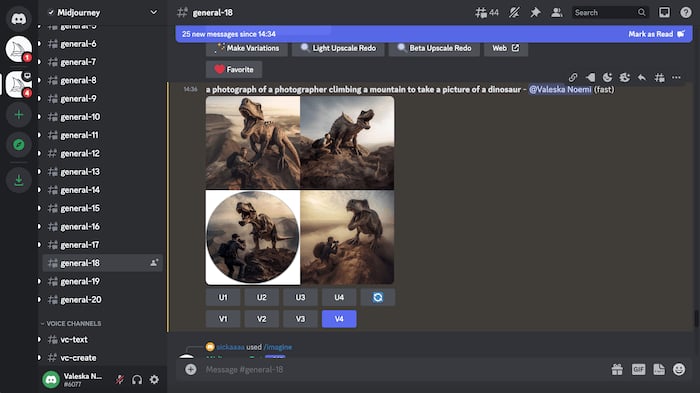This screenshot has height=393, width=700.
Task: Show member list icon in header
Action: (556, 13)
